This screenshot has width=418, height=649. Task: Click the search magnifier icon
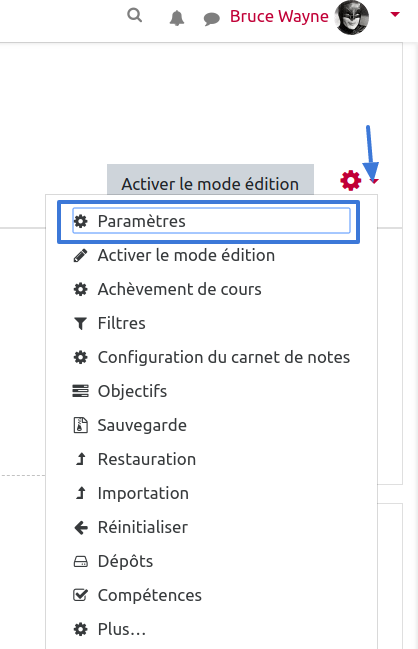pyautogui.click(x=135, y=16)
